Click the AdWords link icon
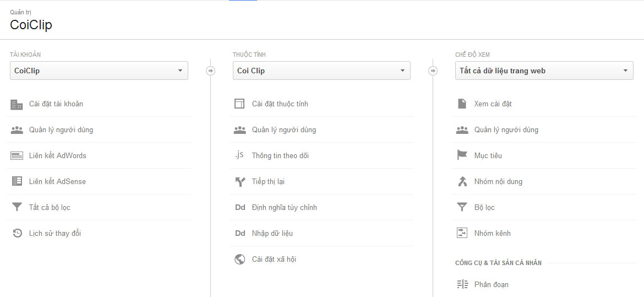The width and height of the screenshot is (644, 297). 17,156
